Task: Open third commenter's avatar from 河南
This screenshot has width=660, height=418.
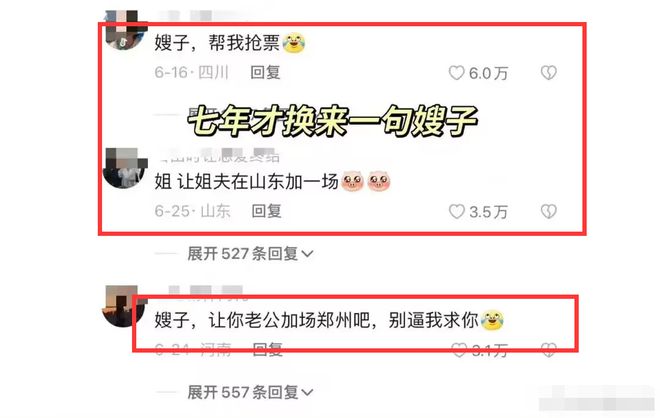Action: click(x=122, y=306)
